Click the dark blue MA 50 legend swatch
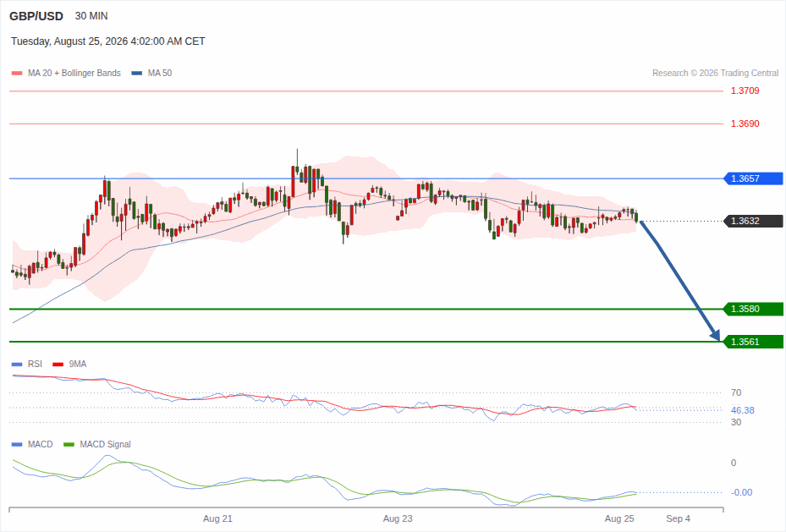The image size is (786, 532). (x=136, y=73)
